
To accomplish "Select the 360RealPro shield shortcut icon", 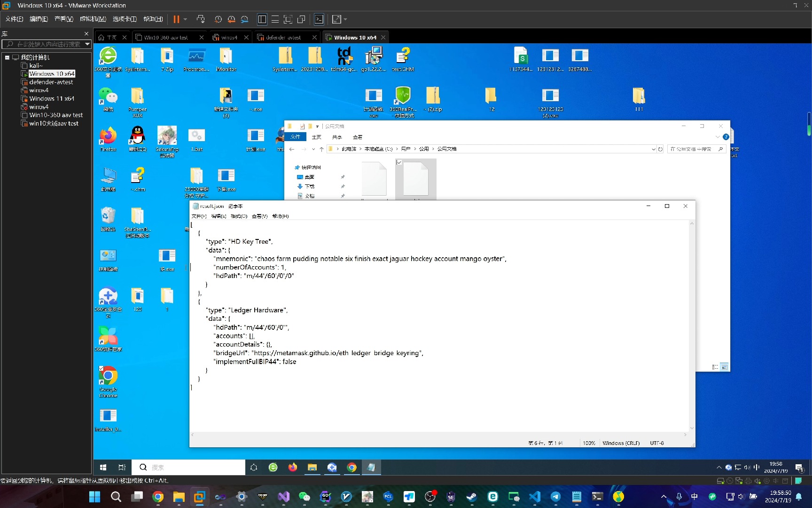I will pos(403,102).
